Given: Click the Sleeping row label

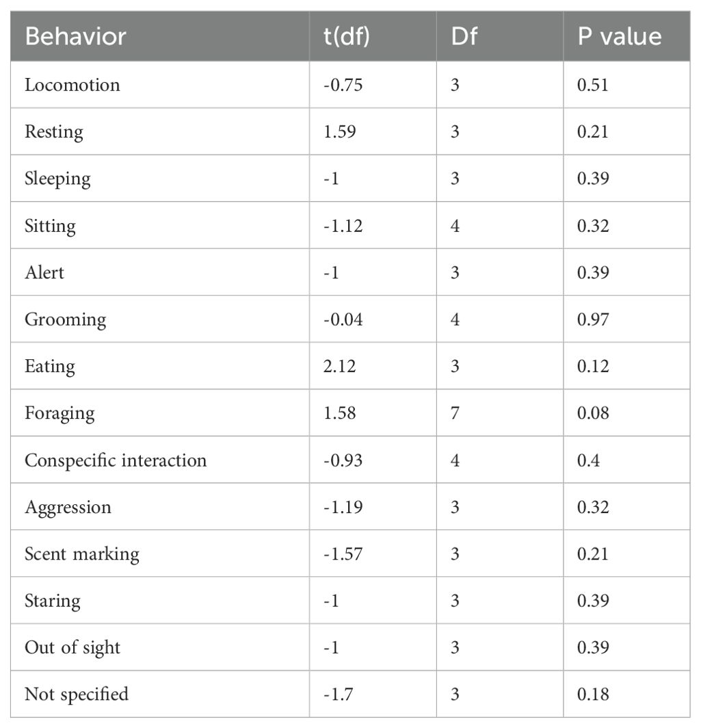Looking at the screenshot, I should coord(57,179).
